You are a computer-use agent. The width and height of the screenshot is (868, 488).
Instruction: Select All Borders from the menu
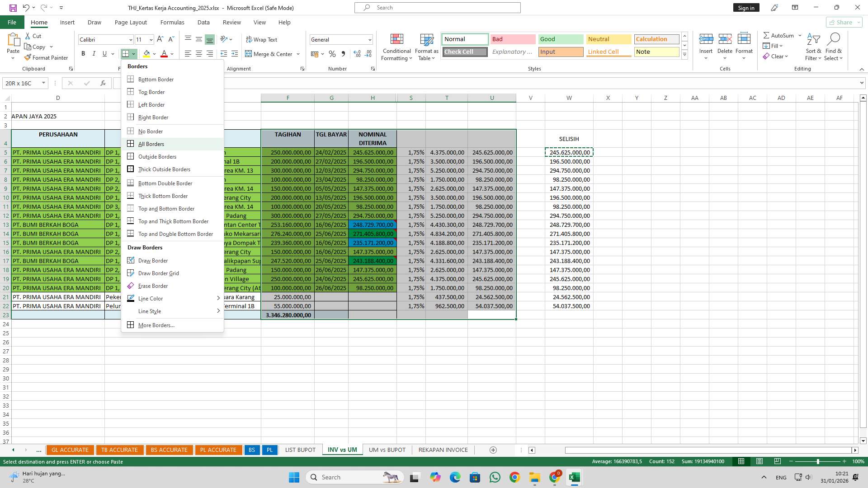(151, 144)
